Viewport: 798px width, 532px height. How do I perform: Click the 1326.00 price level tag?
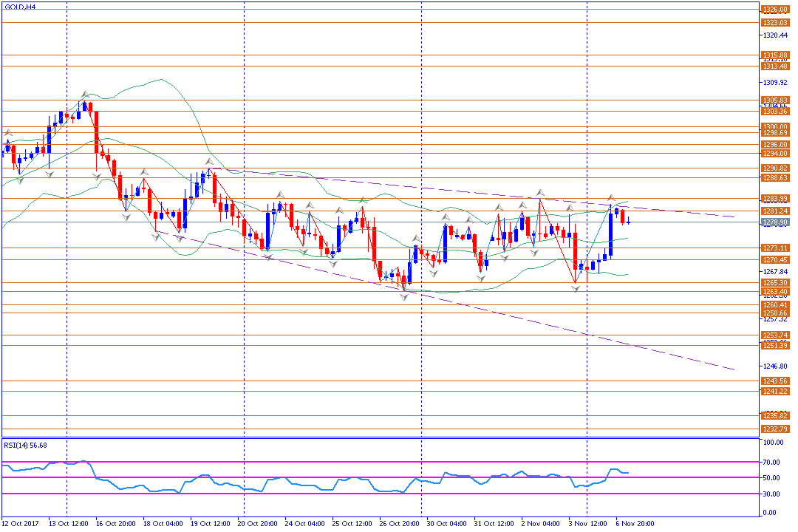tap(775, 10)
